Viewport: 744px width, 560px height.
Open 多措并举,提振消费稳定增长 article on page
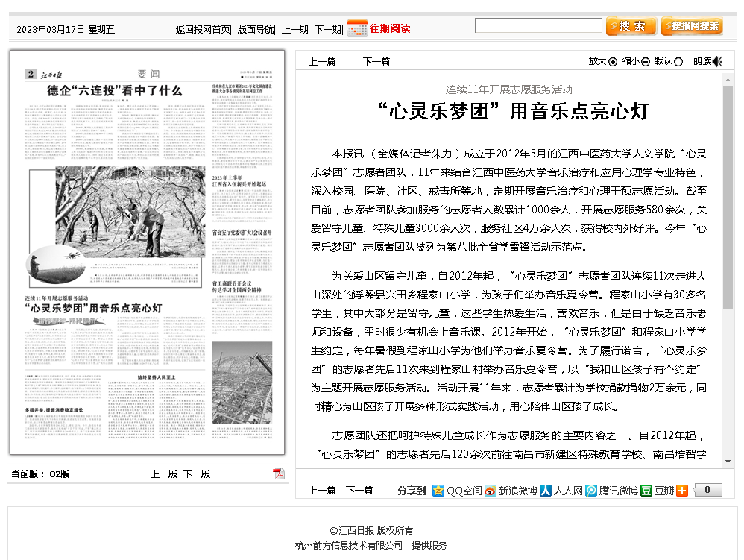[x=54, y=409]
